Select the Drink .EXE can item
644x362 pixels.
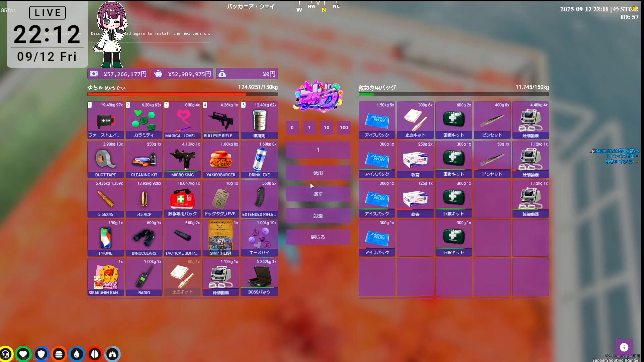(x=259, y=159)
